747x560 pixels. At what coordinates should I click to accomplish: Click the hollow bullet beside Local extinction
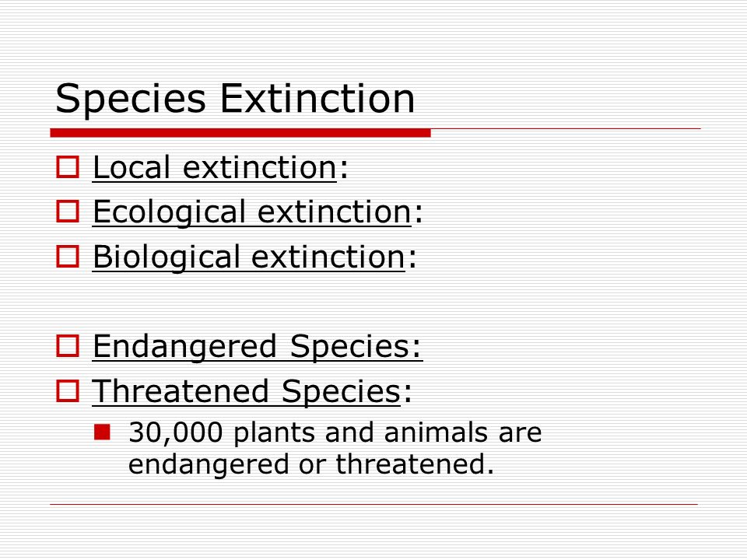[68, 167]
